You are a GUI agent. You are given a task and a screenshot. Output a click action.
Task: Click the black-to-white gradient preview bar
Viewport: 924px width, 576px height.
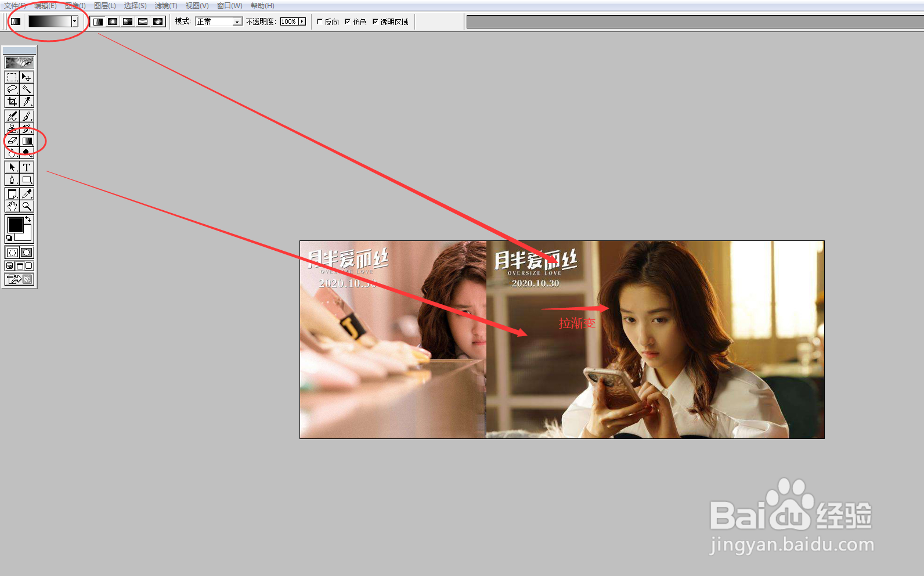[x=50, y=21]
